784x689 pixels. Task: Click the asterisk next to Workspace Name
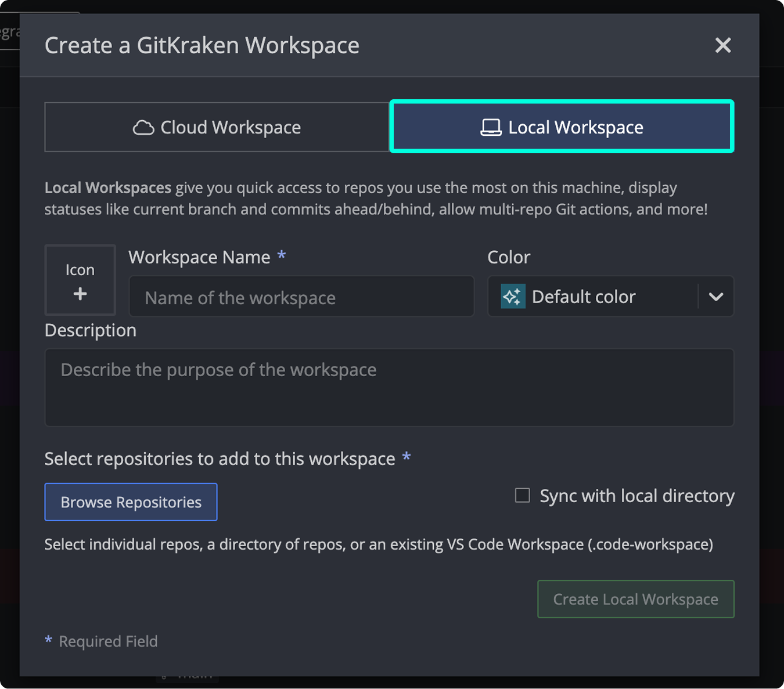pos(282,255)
